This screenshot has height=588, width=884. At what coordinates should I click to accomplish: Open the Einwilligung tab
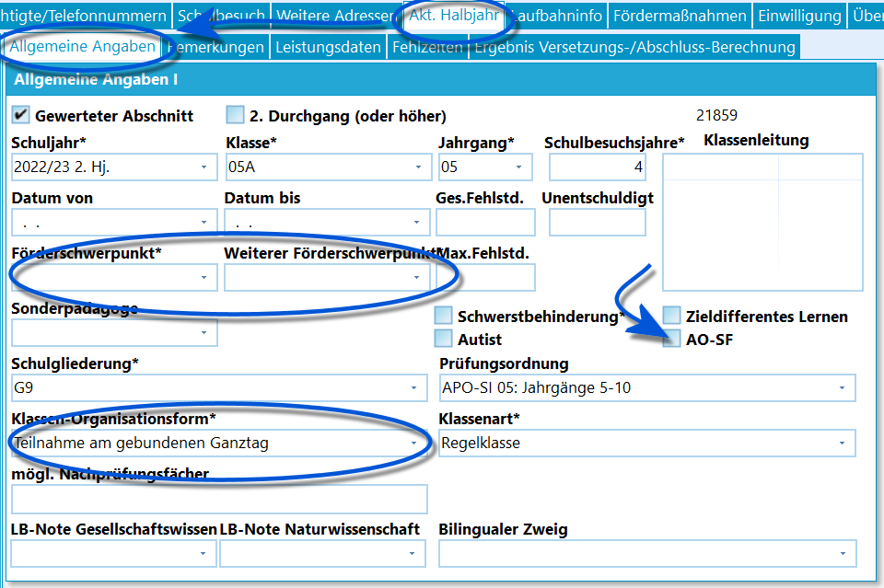pos(799,16)
